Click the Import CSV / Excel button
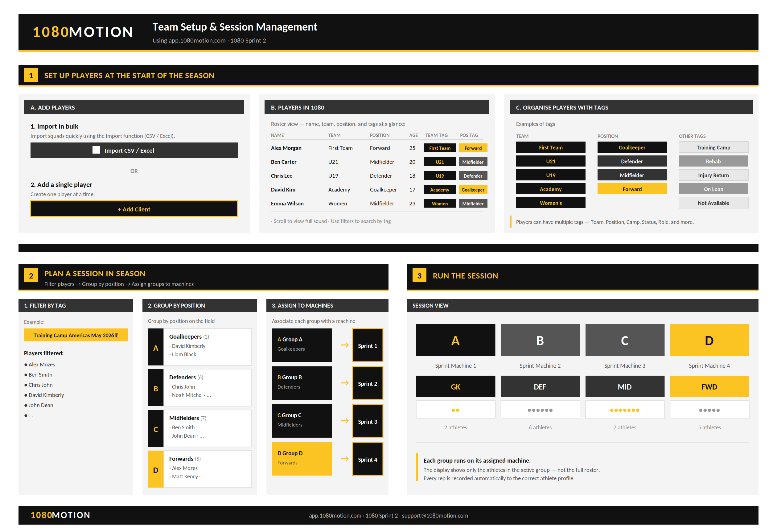The width and height of the screenshot is (777, 532). point(134,151)
